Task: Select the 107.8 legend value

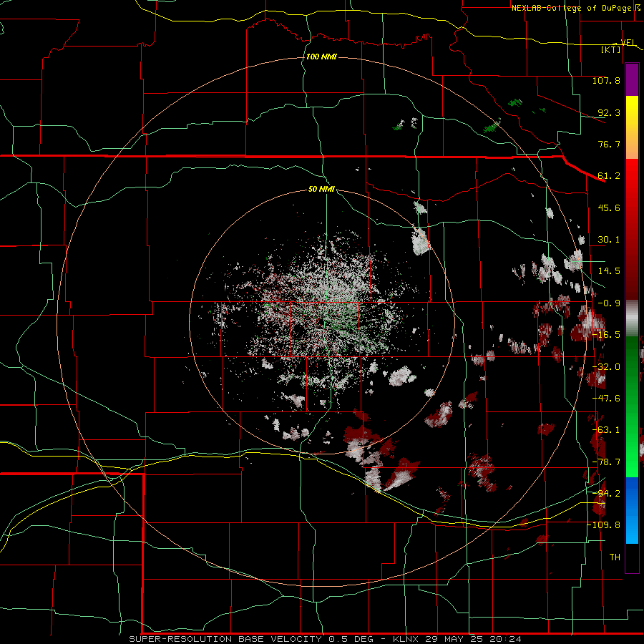Action: pyautogui.click(x=606, y=80)
